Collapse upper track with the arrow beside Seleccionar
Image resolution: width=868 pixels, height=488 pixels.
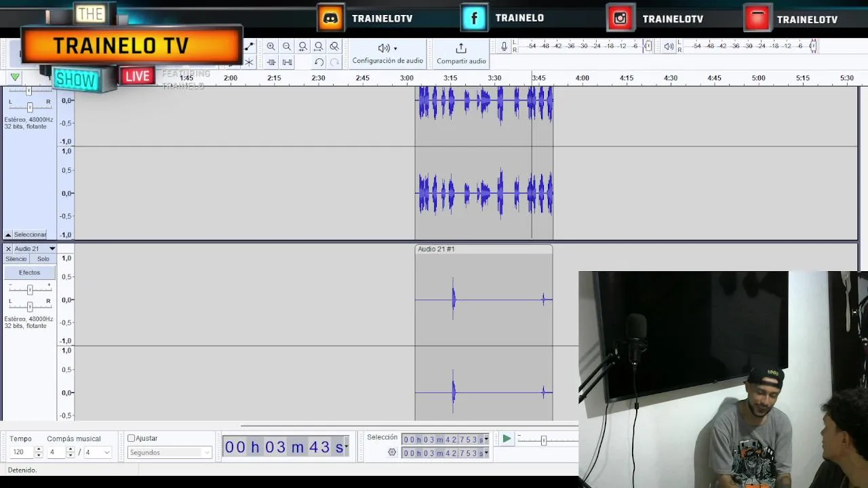click(8, 235)
